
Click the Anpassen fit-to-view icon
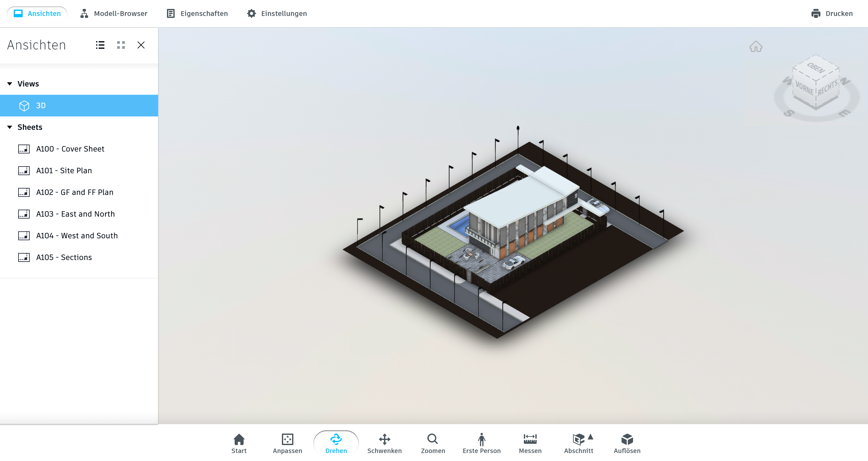287,443
